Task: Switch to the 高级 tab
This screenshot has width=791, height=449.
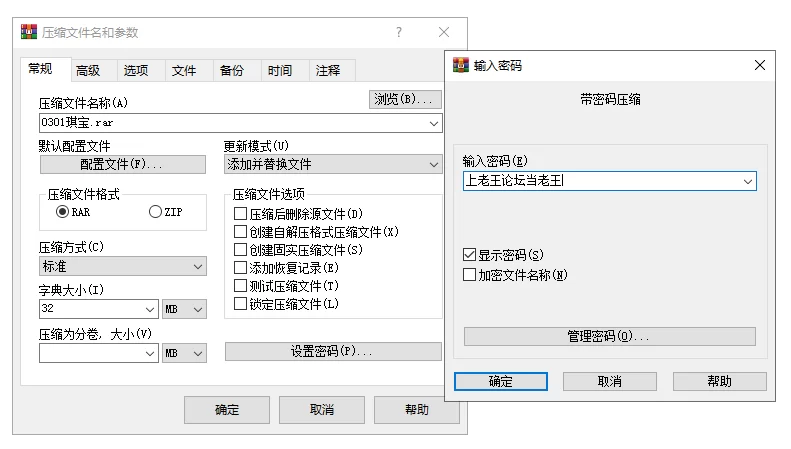Action: 88,71
